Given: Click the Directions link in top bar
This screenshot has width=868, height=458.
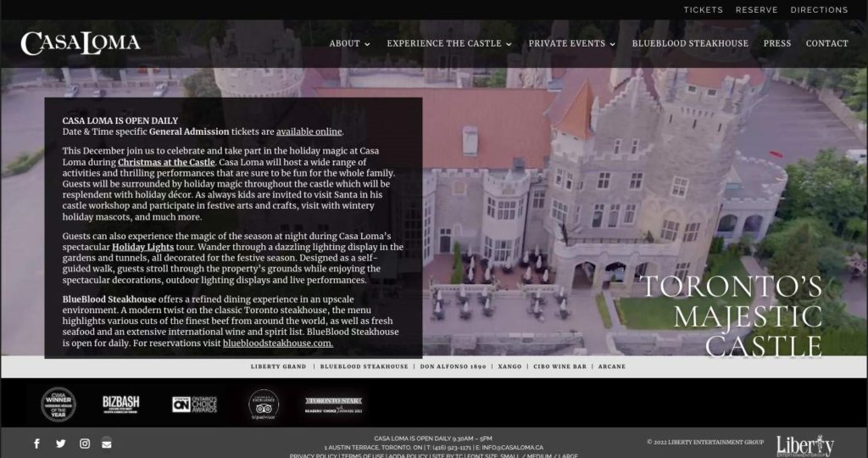Looking at the screenshot, I should (x=820, y=10).
